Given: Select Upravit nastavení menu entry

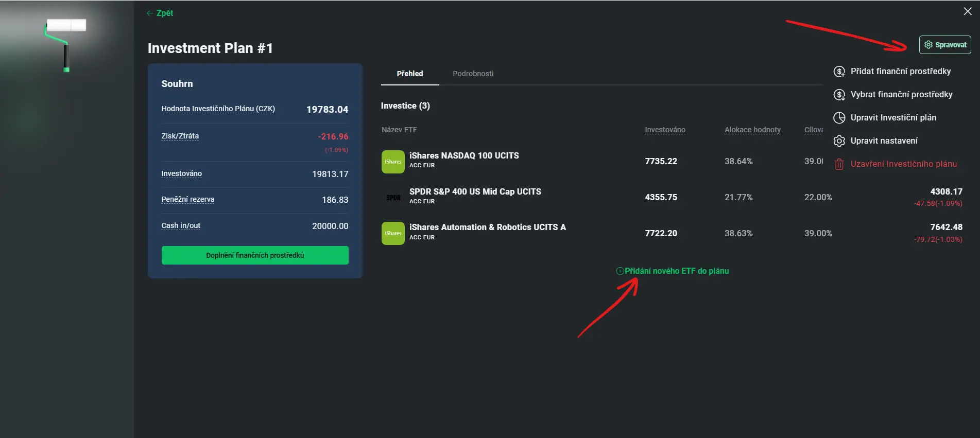Looking at the screenshot, I should tap(884, 141).
